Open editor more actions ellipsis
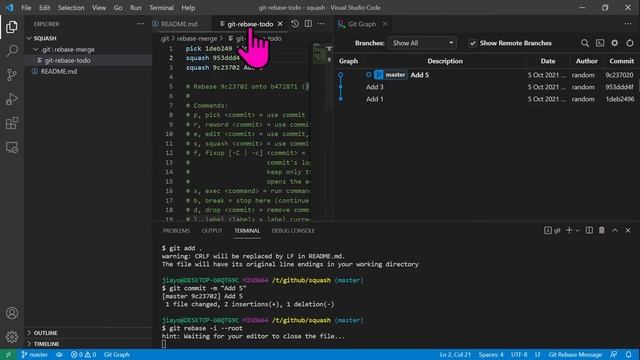 click(321, 24)
